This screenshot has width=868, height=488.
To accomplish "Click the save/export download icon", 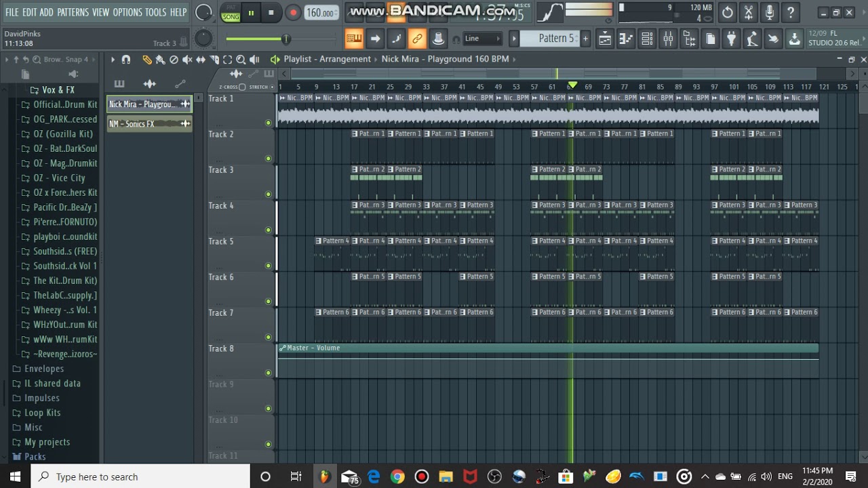I will click(794, 39).
